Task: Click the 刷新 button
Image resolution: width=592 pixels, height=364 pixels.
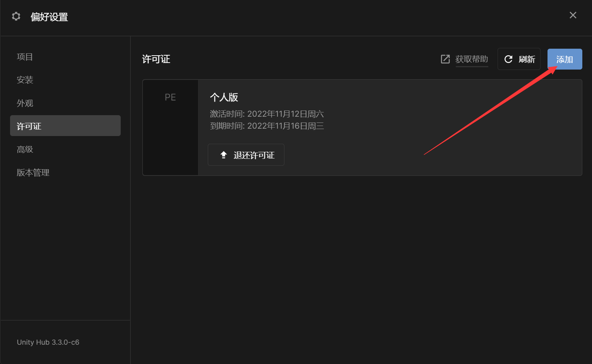Action: [519, 59]
